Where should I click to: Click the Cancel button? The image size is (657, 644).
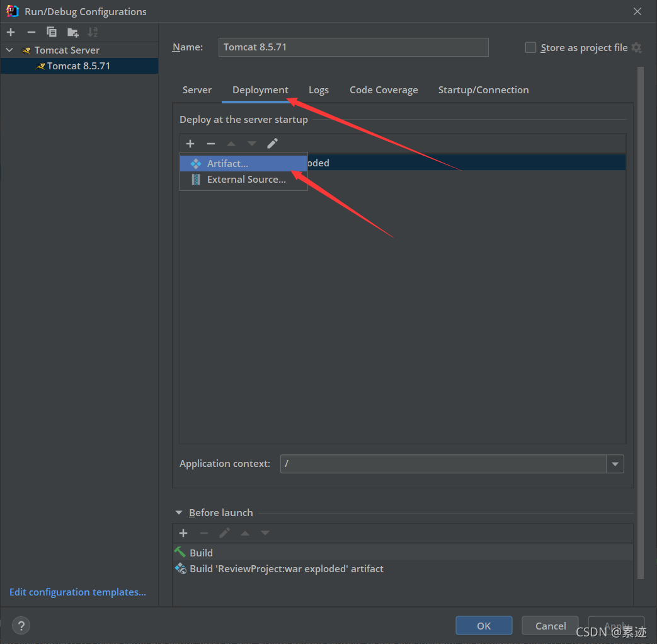pyautogui.click(x=550, y=626)
